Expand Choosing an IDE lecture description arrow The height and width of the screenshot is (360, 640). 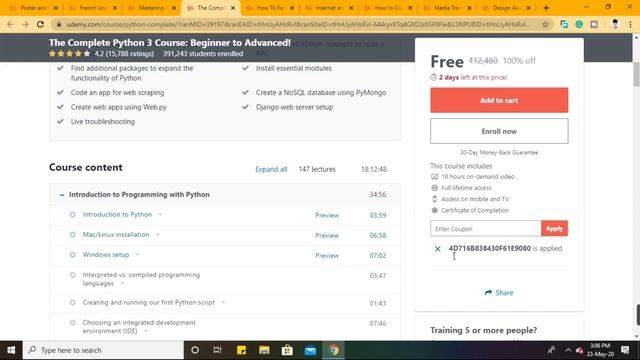[x=146, y=331]
